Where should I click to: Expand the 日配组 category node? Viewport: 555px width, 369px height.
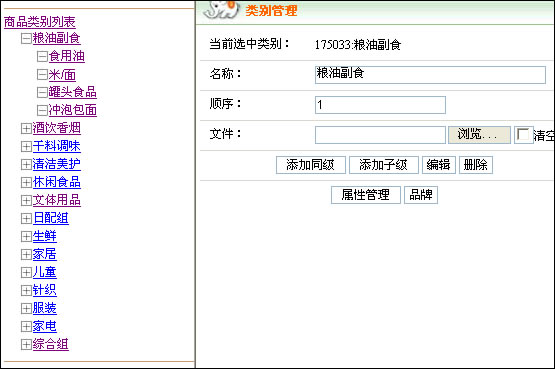tap(26, 219)
